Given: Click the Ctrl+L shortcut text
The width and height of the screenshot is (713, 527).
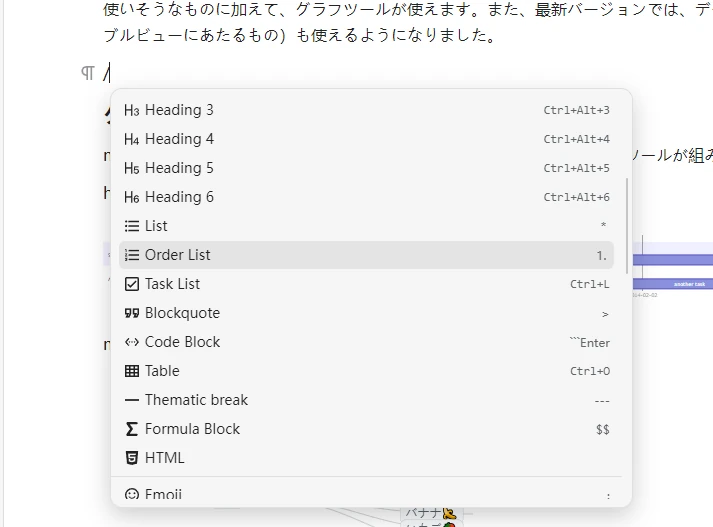Looking at the screenshot, I should pos(590,285).
